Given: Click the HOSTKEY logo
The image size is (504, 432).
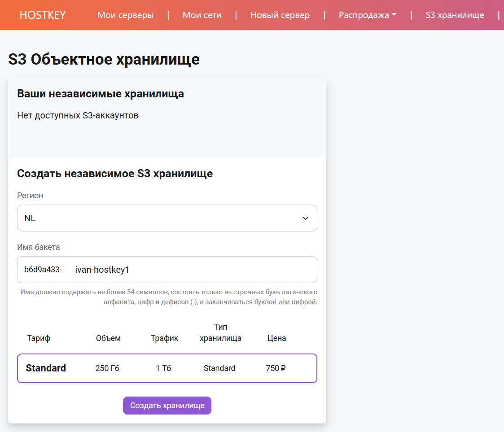Looking at the screenshot, I should click(x=43, y=15).
